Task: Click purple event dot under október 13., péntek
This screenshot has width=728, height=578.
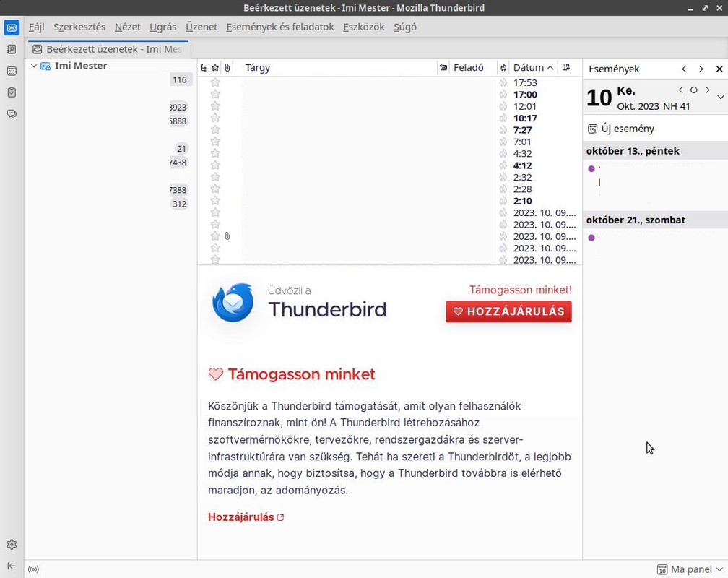Action: pos(591,168)
